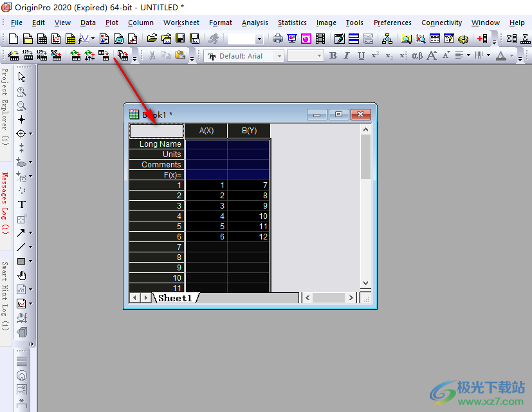Select the Pan hand tool

tap(22, 276)
